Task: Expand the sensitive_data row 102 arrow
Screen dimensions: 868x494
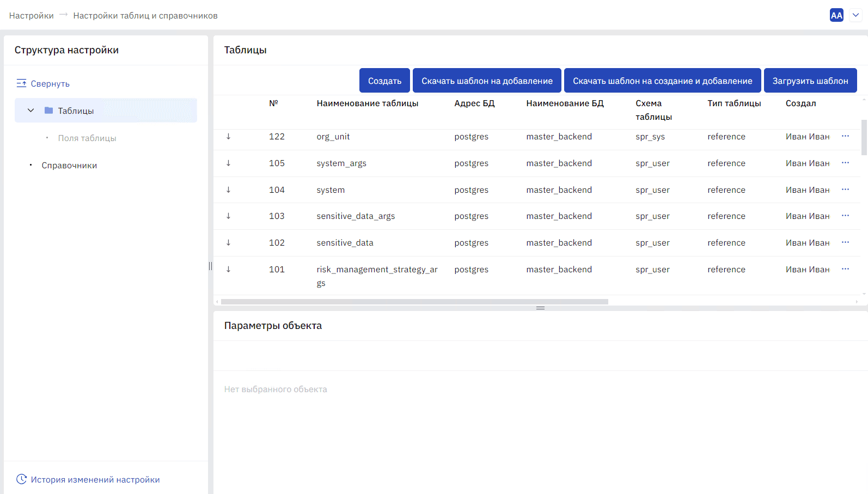Action: pyautogui.click(x=228, y=243)
